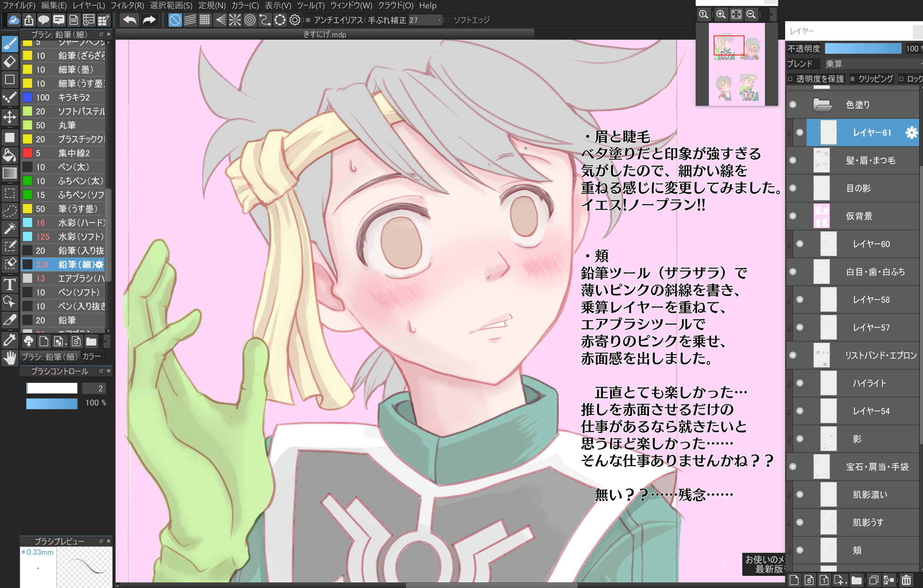923x588 pixels.
Task: Select the Move tool
Action: pos(10,117)
